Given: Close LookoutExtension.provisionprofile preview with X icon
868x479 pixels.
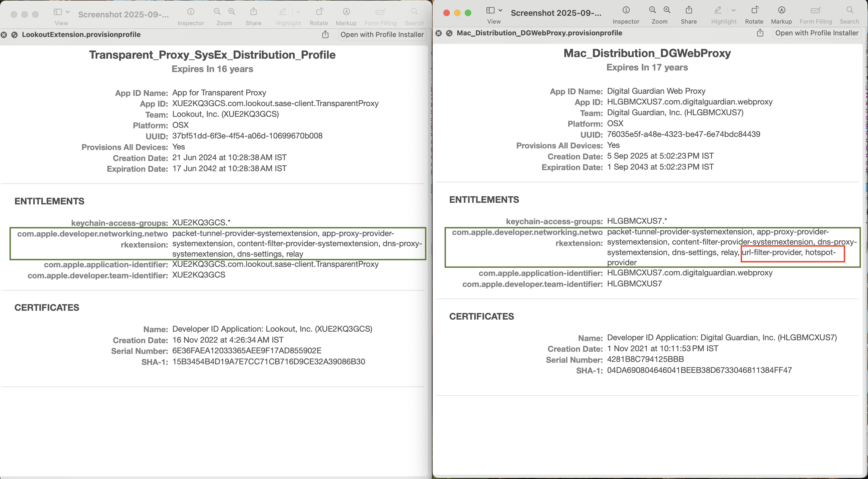Looking at the screenshot, I should [4, 35].
